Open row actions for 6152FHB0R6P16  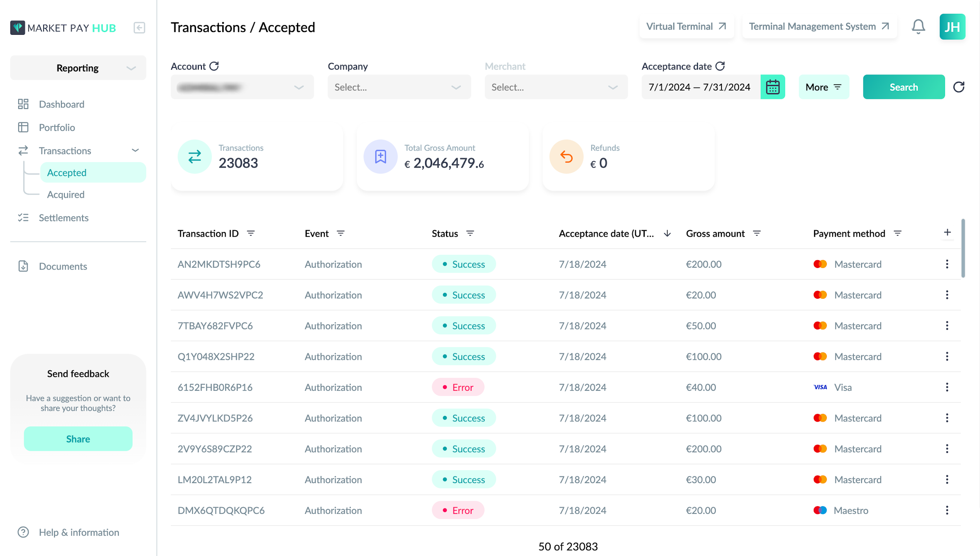(947, 387)
